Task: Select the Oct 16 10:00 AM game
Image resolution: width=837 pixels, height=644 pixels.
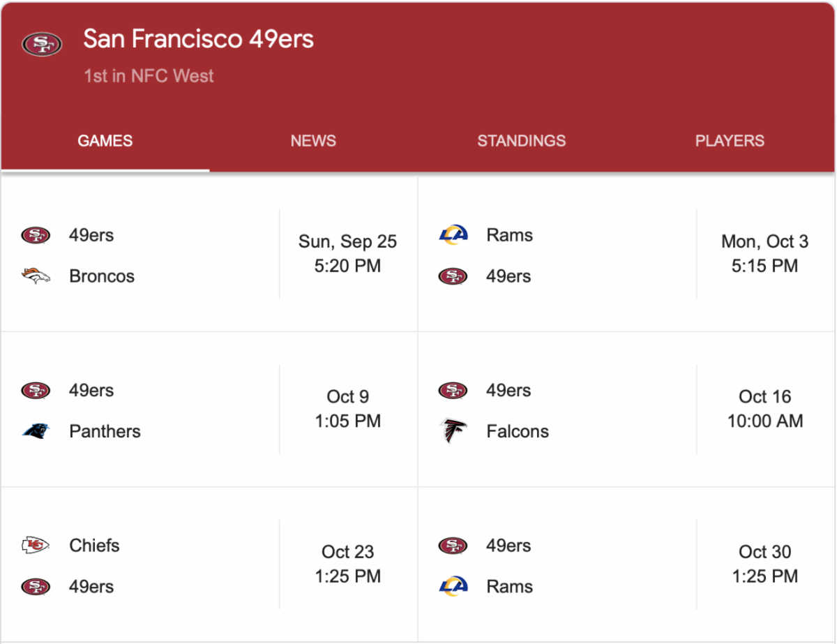Action: (764, 409)
